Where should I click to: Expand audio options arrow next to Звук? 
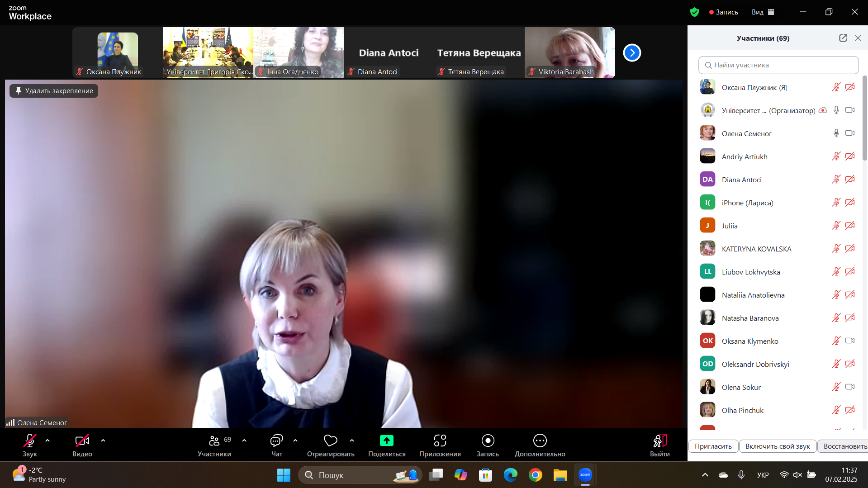click(47, 441)
